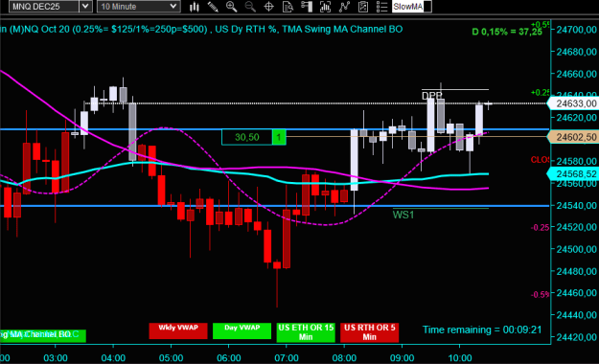Click the zoom in magnifier icon
Screen dimensions: 599x364
(x=232, y=7)
